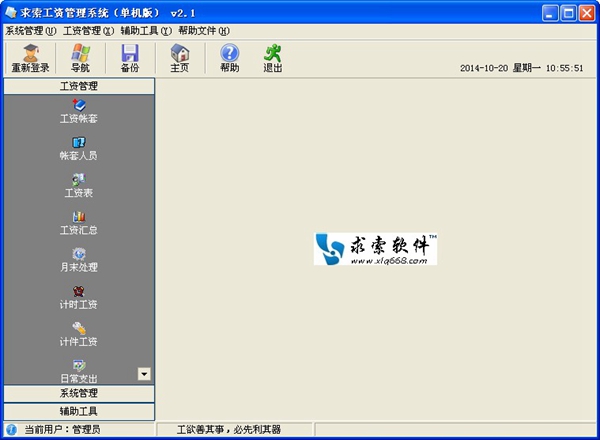Open 计件工资 piecework wage icon
Viewport: 600px width, 440px height.
(x=78, y=333)
